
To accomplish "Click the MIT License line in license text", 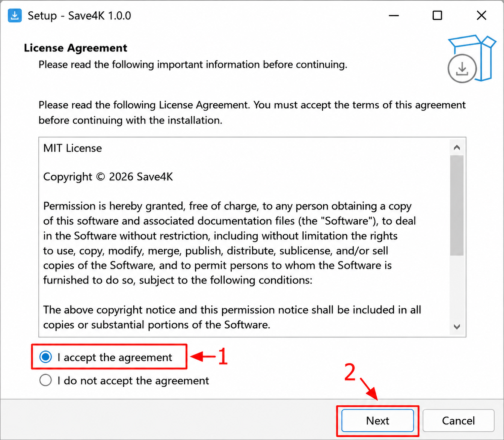I will point(72,148).
